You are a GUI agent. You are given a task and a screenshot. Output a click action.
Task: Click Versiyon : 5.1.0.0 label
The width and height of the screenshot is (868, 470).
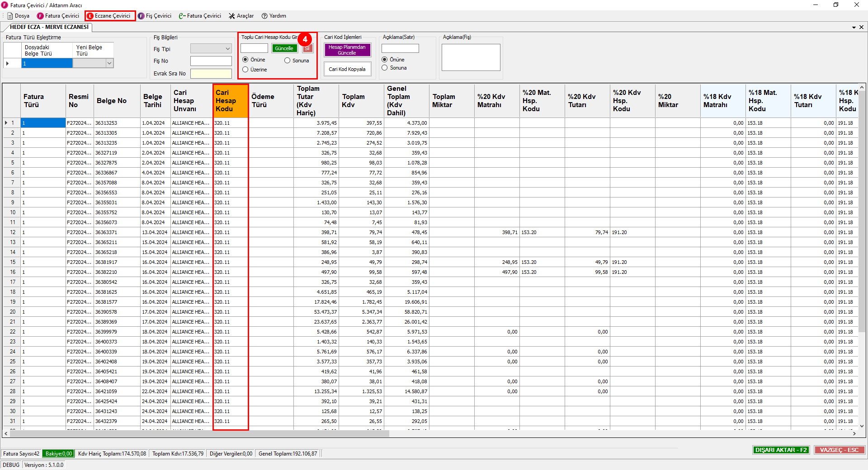(44, 465)
